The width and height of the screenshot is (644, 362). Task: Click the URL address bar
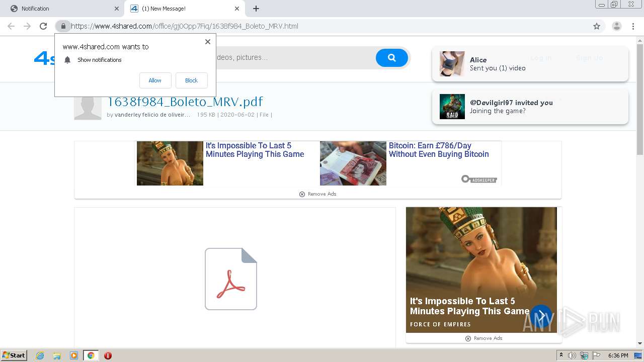pos(322,26)
